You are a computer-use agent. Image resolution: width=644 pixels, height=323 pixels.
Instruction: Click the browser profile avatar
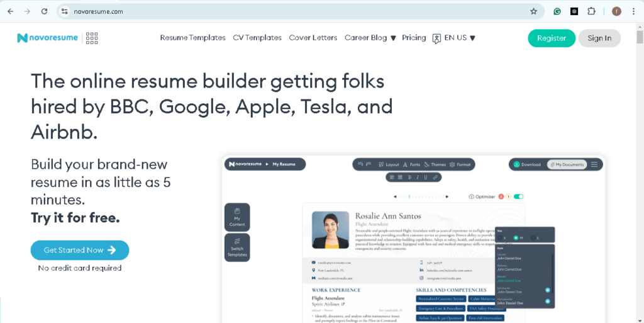(616, 11)
